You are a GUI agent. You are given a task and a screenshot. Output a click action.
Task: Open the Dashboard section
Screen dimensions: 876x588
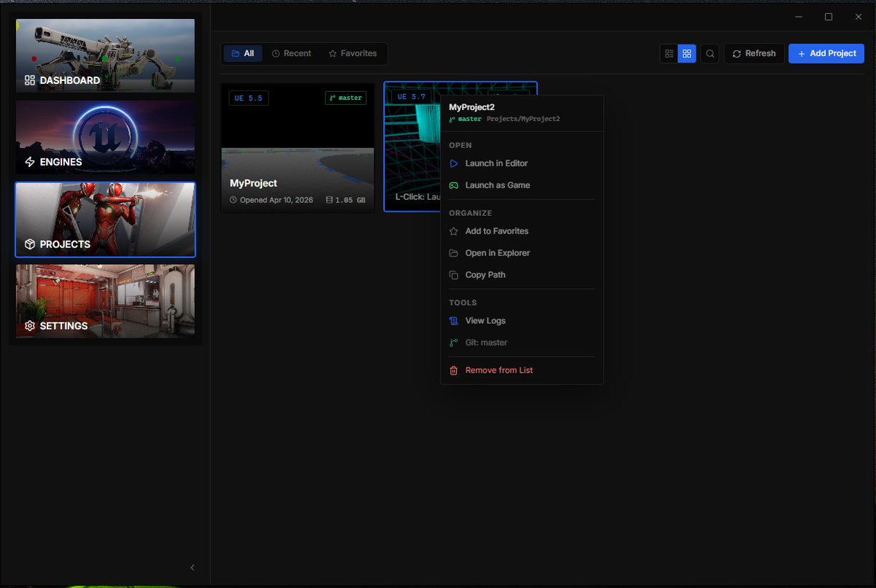coord(105,55)
